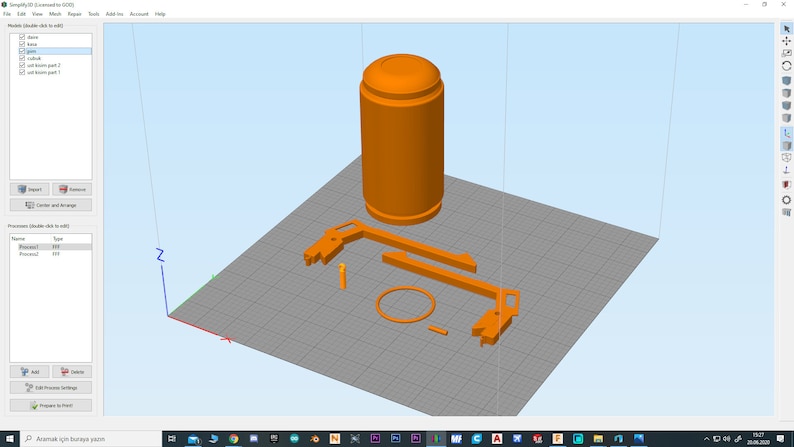Open the File menu
This screenshot has width=794, height=447.
(x=7, y=14)
